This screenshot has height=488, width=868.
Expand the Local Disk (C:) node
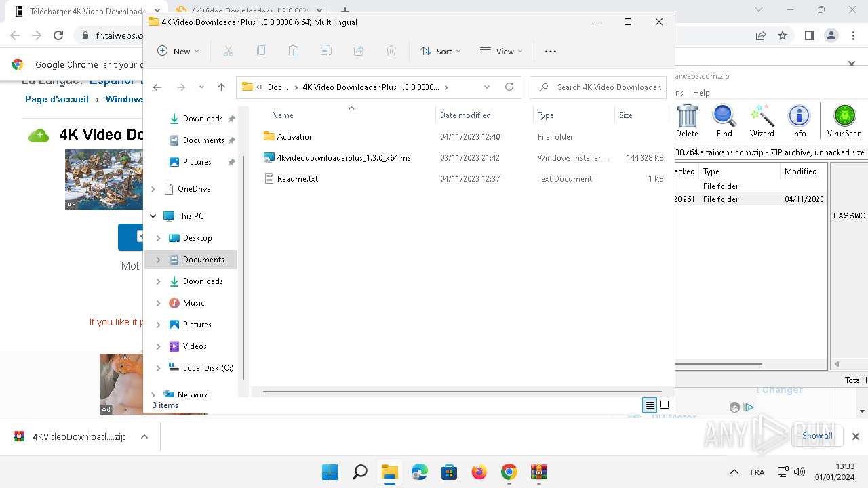(x=159, y=368)
